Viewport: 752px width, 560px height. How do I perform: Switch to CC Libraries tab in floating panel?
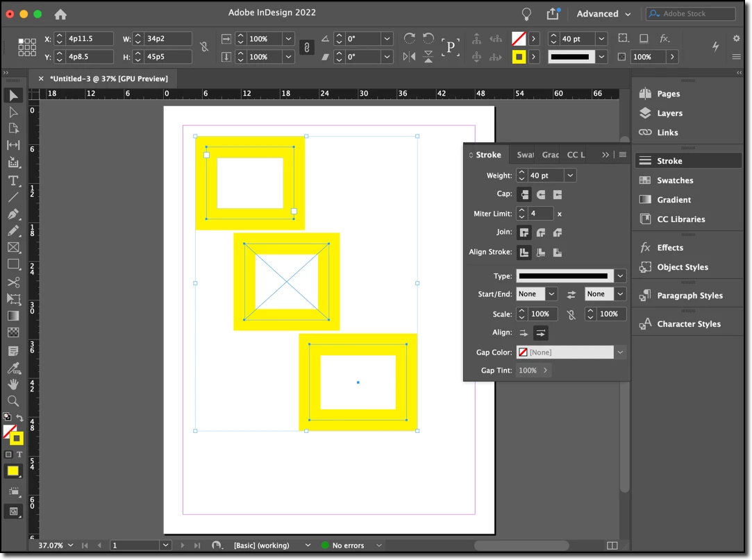(x=576, y=155)
